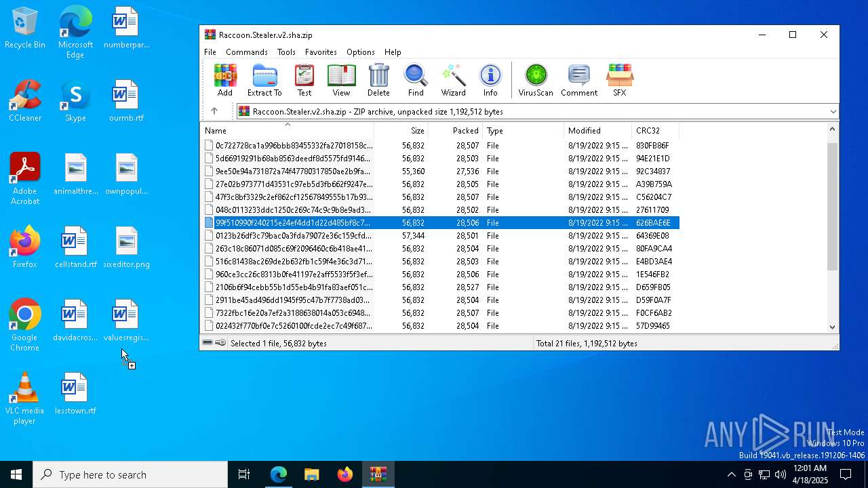Screen dimensions: 868x488
Task: Select file starting with 0123b26df3c79bac
Action: (441, 235)
